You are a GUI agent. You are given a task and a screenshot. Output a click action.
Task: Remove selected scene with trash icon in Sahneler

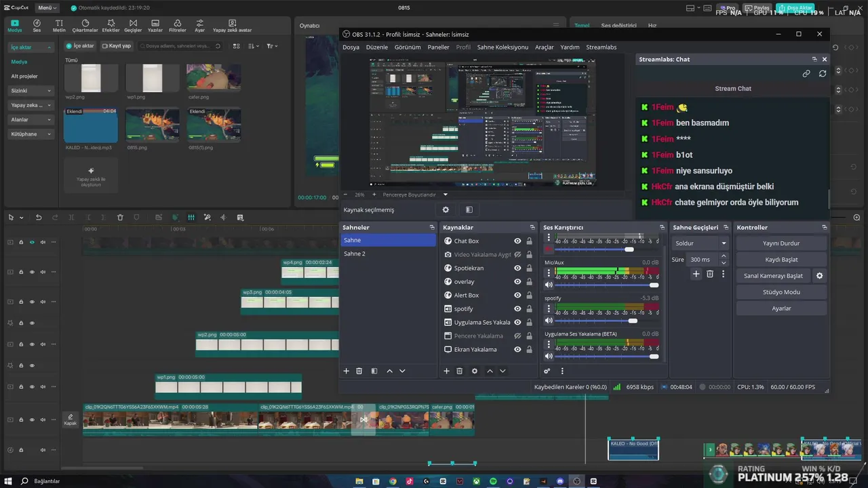359,371
